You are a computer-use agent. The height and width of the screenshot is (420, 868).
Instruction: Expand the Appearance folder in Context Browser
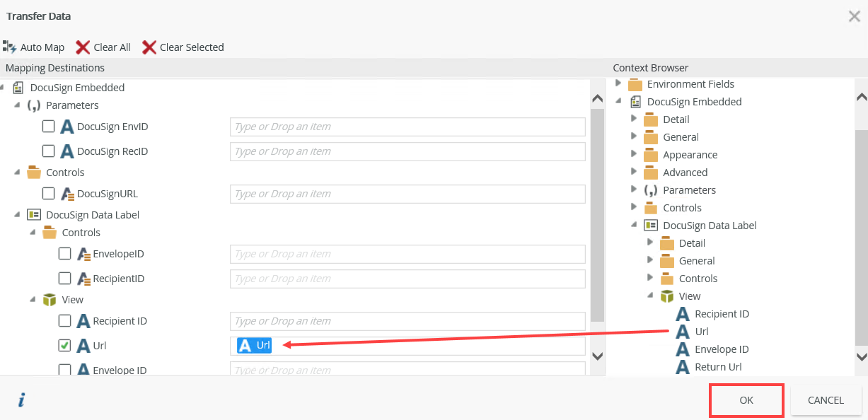point(634,154)
